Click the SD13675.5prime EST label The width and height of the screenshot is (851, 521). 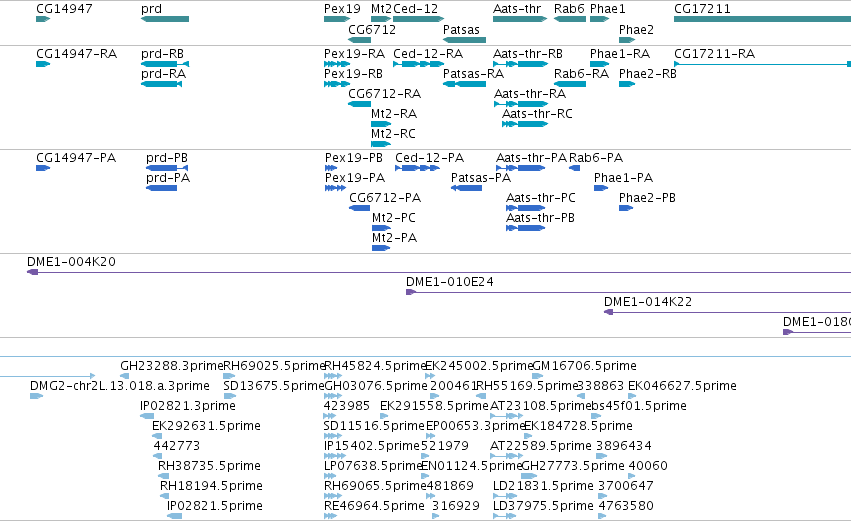click(x=274, y=386)
